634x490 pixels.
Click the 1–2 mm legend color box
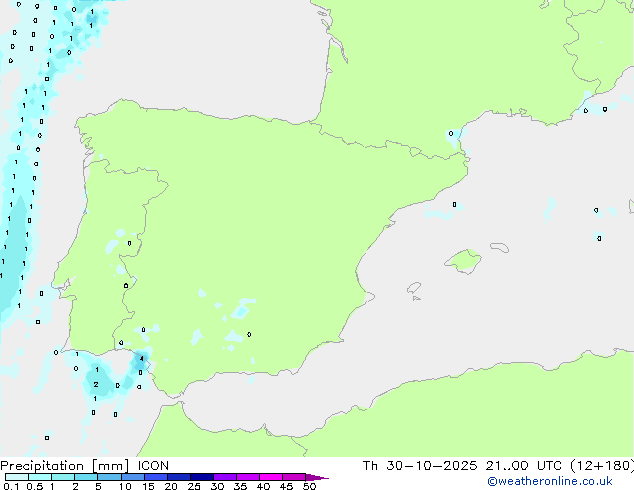coord(63,477)
